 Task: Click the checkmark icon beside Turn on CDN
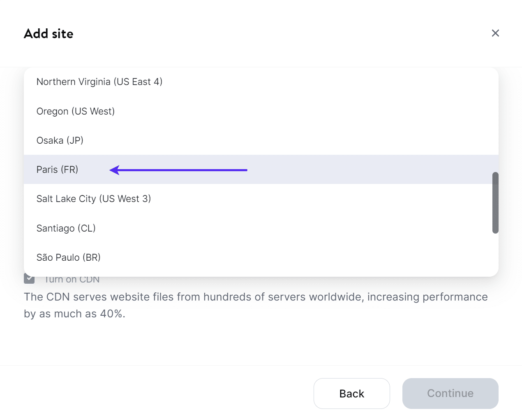pyautogui.click(x=28, y=279)
